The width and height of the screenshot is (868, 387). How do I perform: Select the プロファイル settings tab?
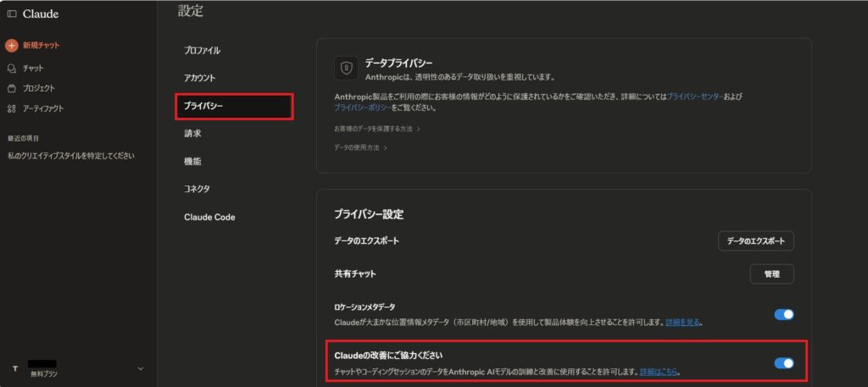coord(202,50)
